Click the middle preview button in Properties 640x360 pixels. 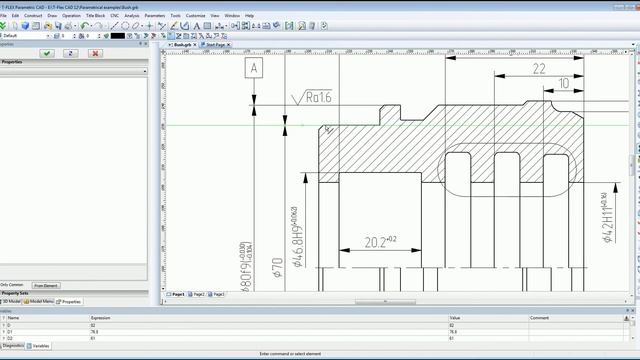tap(71, 53)
